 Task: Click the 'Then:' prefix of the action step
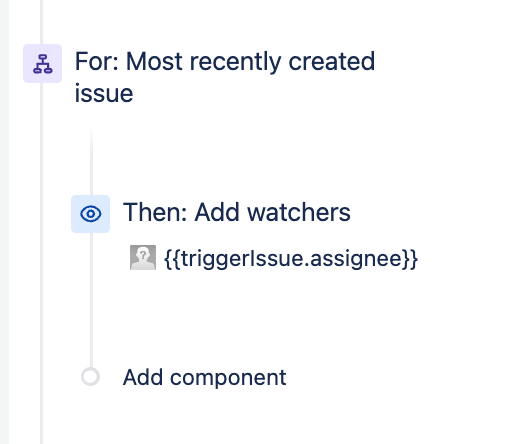tap(155, 212)
